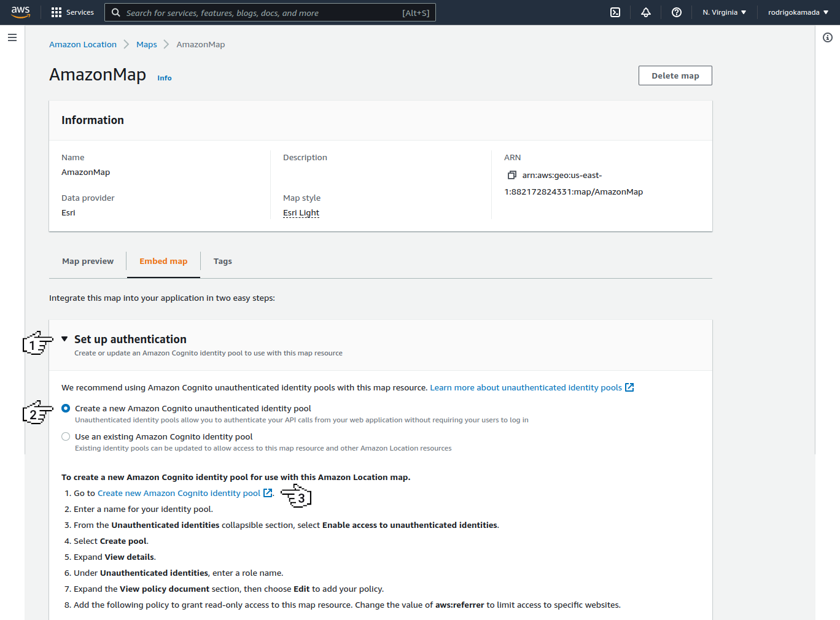Switch to the Tags tab

coord(222,261)
